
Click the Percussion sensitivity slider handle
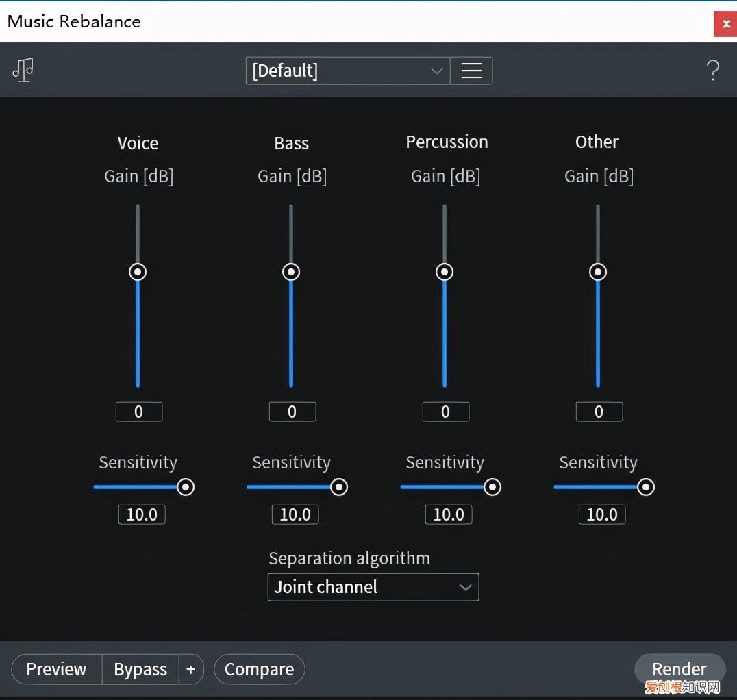[x=492, y=487]
